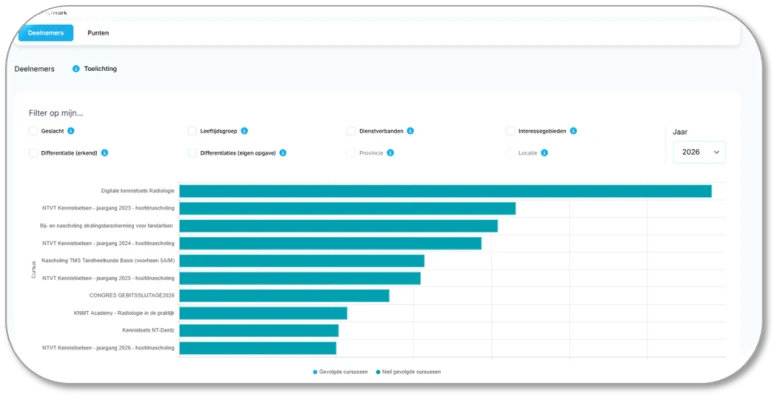The height and width of the screenshot is (397, 776).
Task: Select the KNMT Academy Radiologie bar
Action: click(x=263, y=313)
